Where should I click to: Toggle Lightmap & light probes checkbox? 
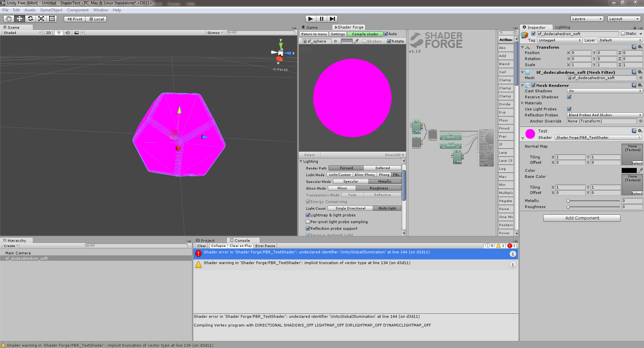pos(308,215)
